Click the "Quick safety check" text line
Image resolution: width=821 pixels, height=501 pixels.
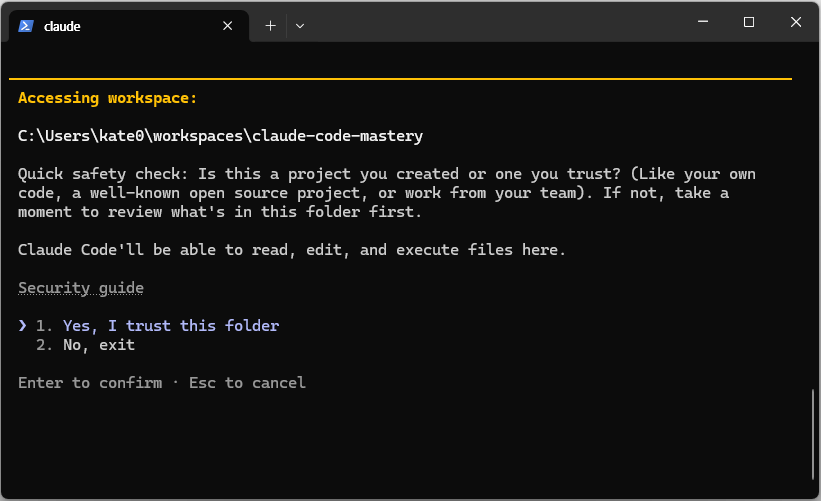[386, 174]
